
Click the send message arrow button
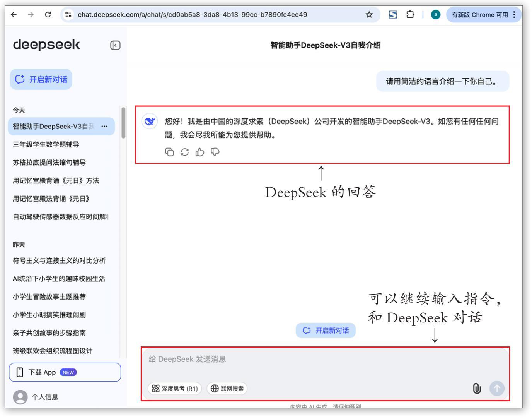497,388
